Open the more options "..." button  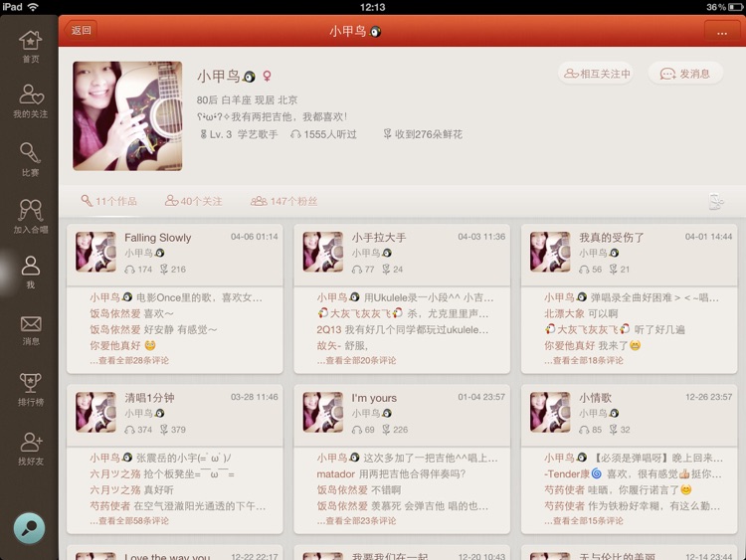722,32
